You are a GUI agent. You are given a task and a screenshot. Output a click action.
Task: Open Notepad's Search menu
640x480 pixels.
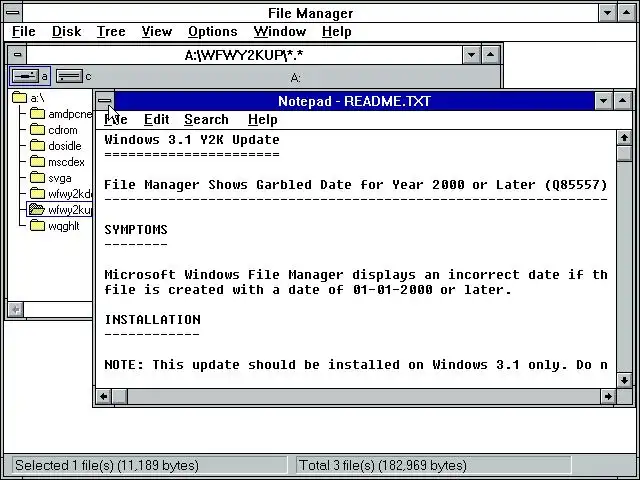pos(206,120)
